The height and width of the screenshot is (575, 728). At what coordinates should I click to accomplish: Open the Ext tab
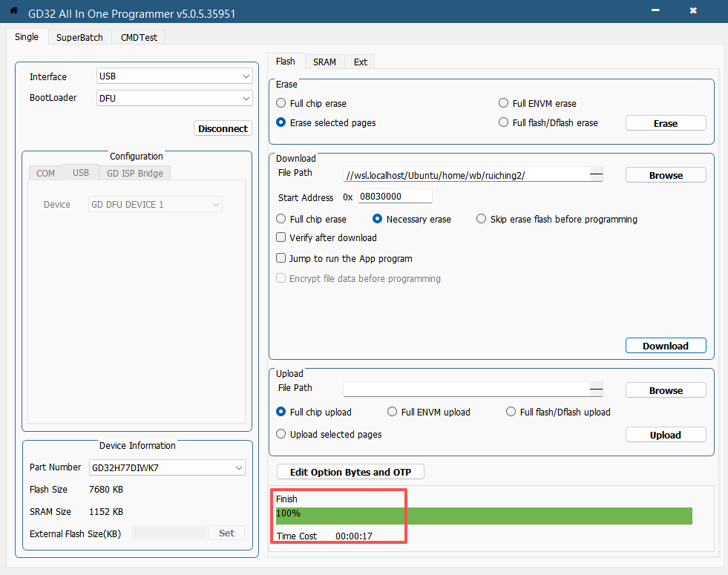[x=360, y=62]
